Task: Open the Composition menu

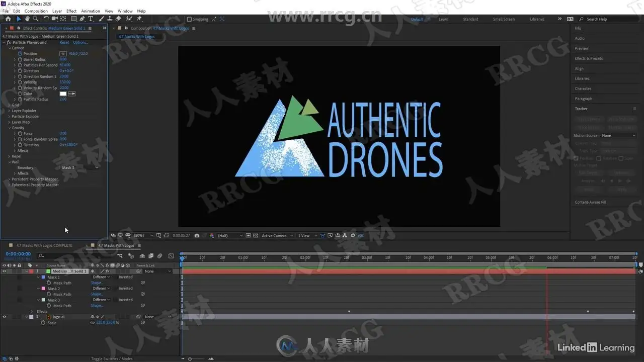Action: [x=36, y=11]
